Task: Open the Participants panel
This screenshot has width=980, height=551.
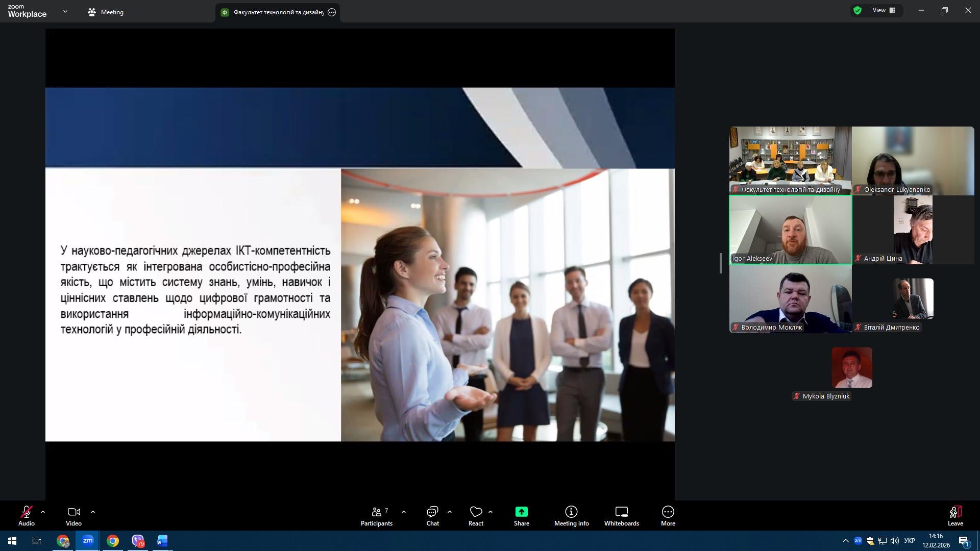Action: (377, 516)
